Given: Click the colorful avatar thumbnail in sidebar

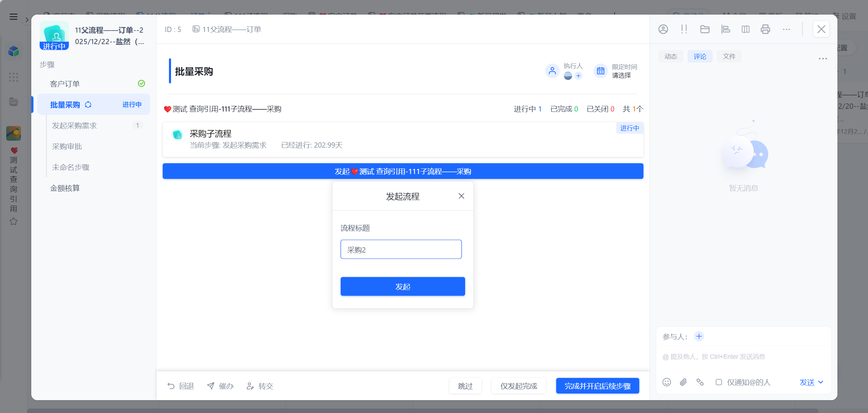Looking at the screenshot, I should [x=14, y=133].
